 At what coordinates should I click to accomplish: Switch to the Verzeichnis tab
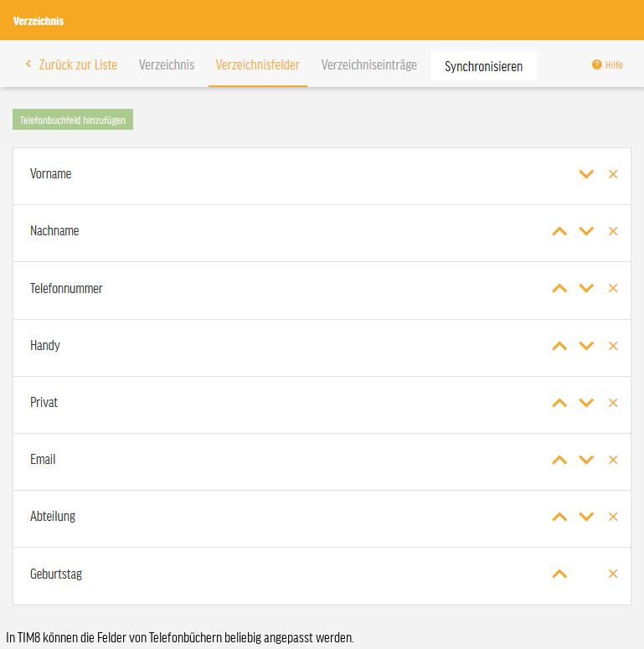167,65
